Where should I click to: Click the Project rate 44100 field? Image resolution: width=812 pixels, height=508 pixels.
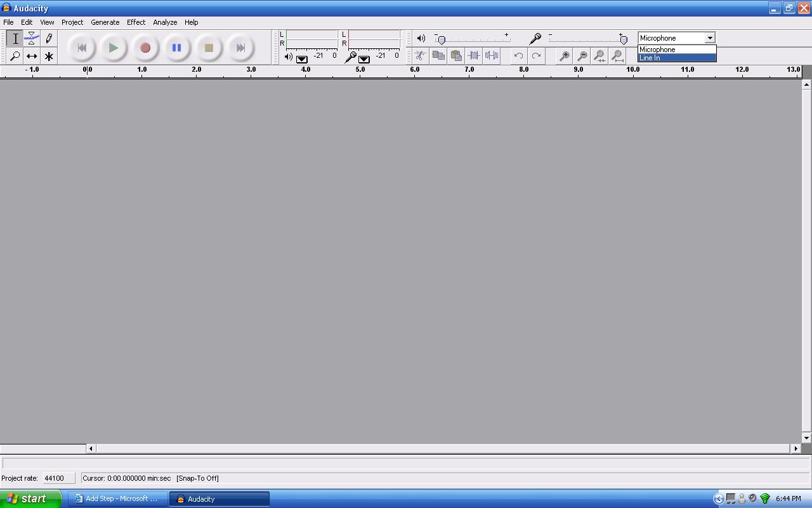point(58,478)
